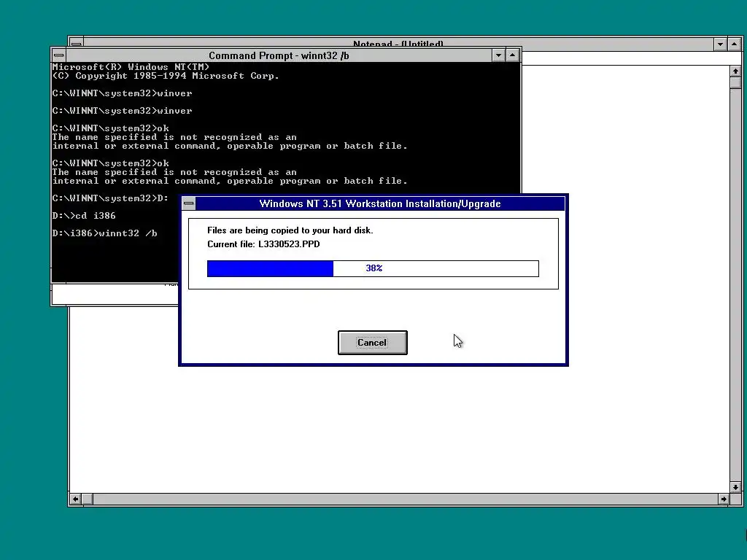Minimize the Notepad window
Image resolution: width=747 pixels, height=560 pixels.
(x=720, y=44)
